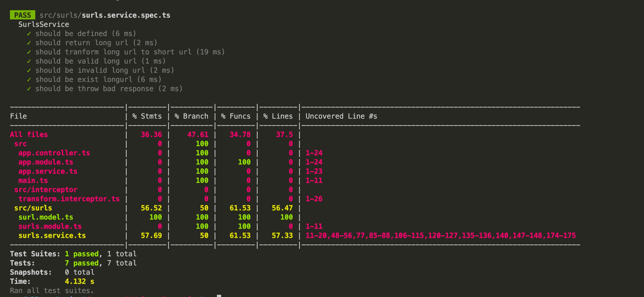Click the '% Branch' column header
644x297 pixels.
point(192,116)
